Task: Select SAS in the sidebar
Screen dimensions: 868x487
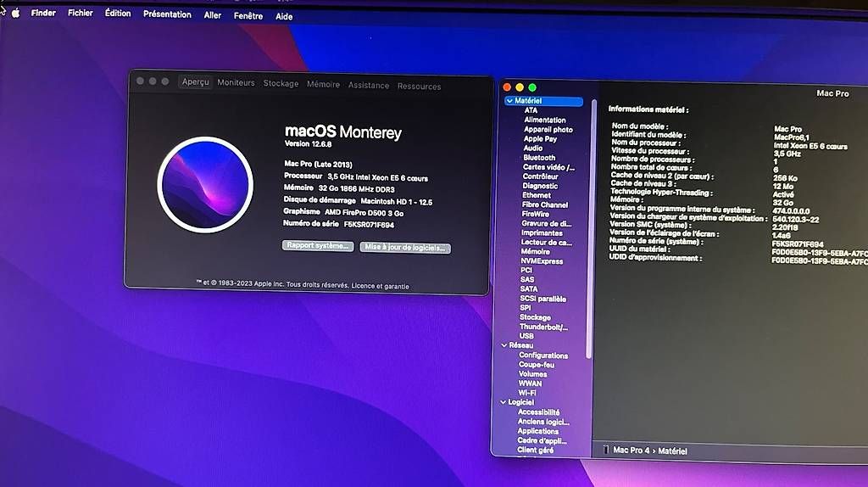Action: (527, 280)
